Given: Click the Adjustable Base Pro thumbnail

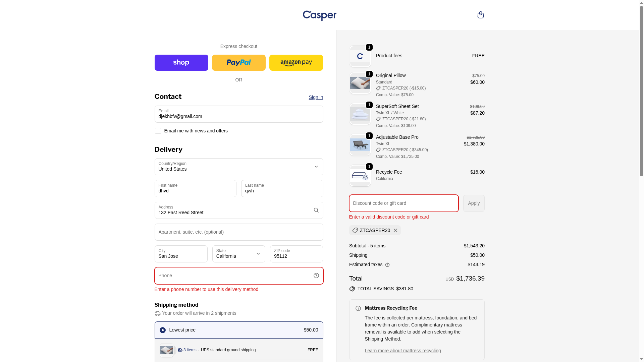Looking at the screenshot, I should click(x=360, y=145).
